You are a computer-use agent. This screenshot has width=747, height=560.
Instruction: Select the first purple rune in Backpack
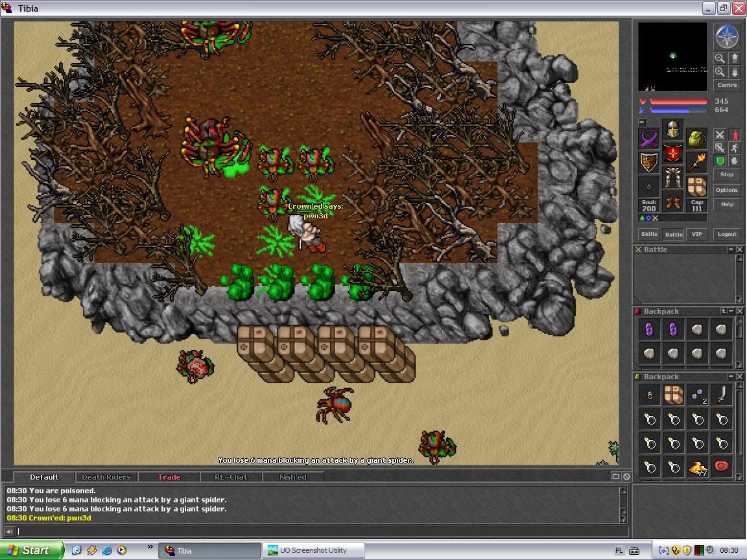649,329
